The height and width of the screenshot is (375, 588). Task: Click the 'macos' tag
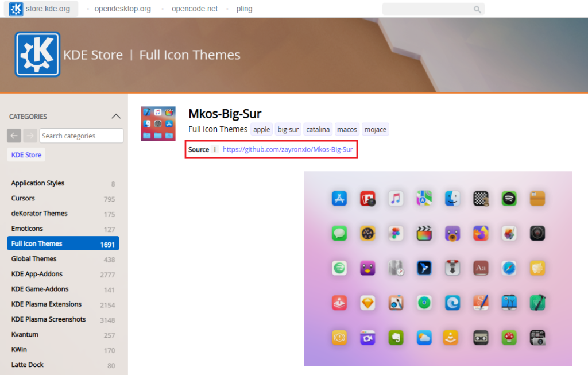pos(347,129)
